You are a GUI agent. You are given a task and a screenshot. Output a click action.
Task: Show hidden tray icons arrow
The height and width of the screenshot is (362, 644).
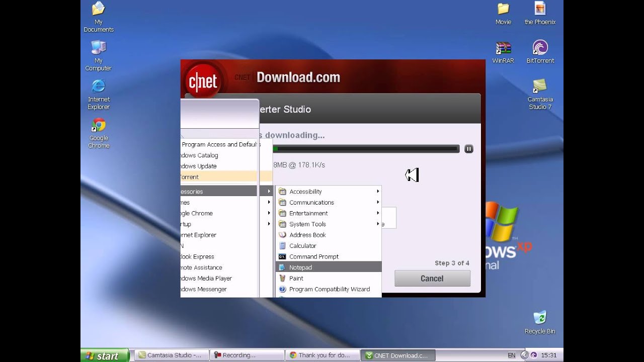tap(525, 355)
